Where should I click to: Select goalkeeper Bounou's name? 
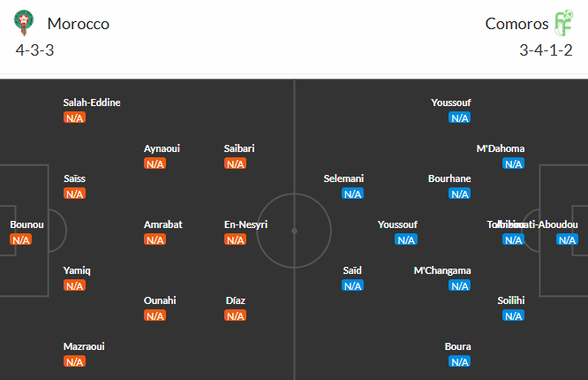click(26, 224)
